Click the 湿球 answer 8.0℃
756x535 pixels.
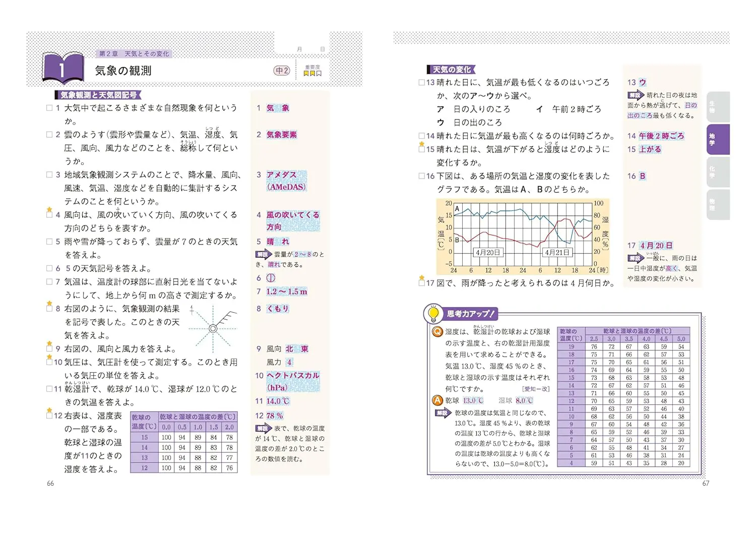[524, 400]
